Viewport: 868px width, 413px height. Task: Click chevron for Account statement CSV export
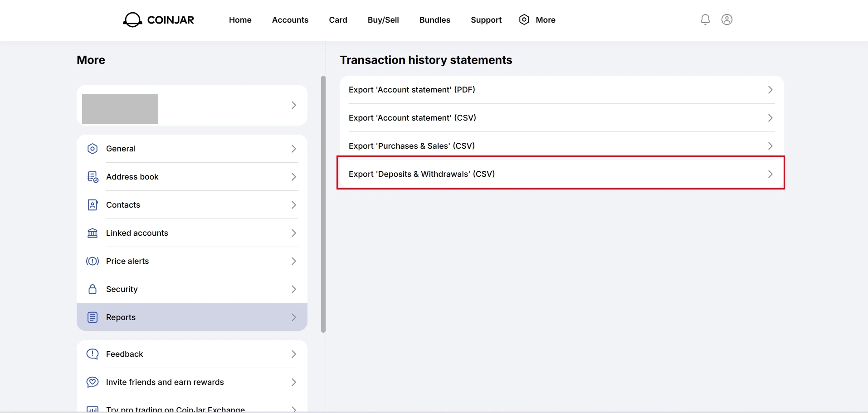(x=770, y=118)
